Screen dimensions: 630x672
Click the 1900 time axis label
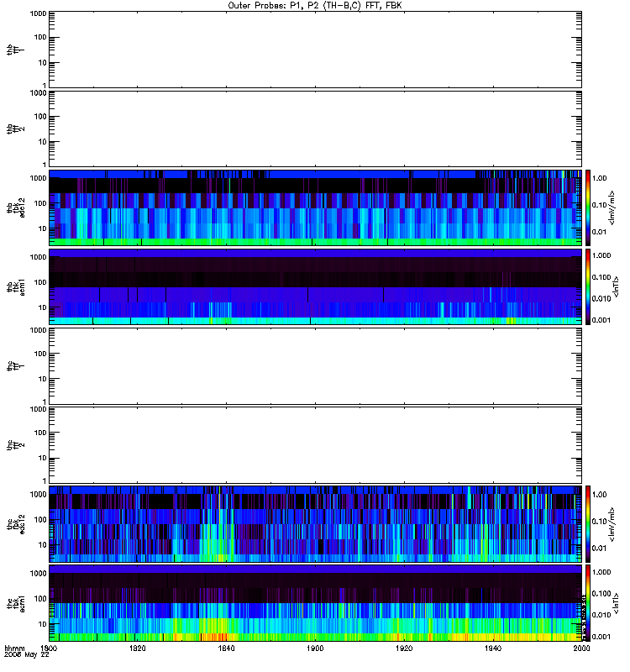pos(316,648)
